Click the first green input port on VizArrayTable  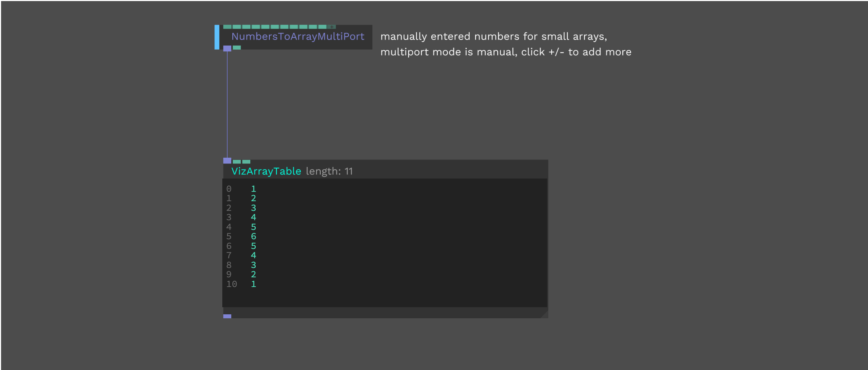(237, 162)
